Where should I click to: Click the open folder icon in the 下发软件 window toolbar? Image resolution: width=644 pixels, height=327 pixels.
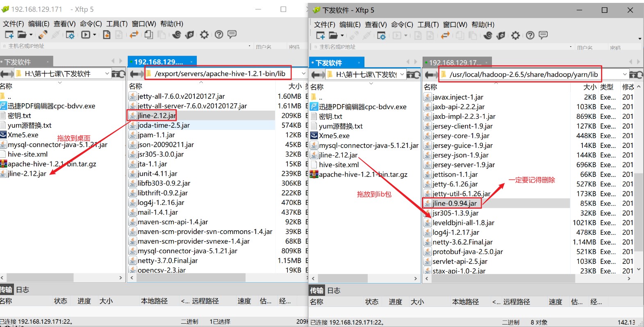click(x=333, y=36)
